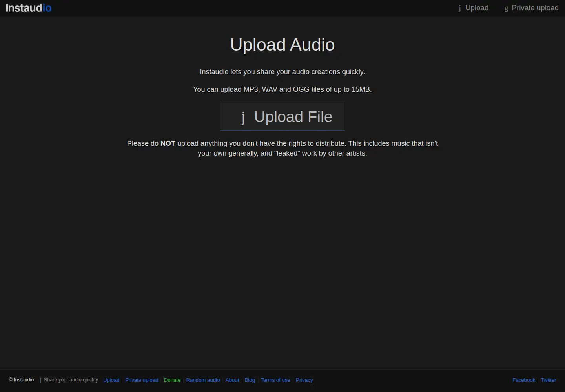Open the footer Upload link
Screen dimensions: 565x392
point(111,380)
